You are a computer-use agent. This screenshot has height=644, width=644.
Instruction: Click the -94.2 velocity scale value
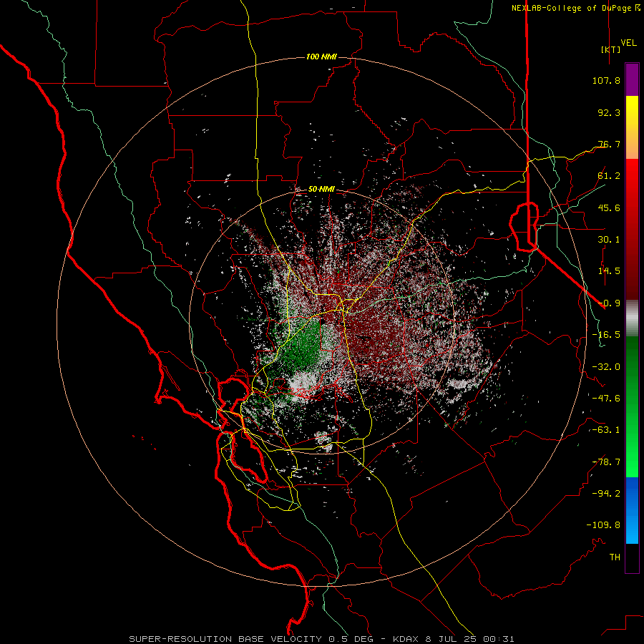tap(606, 494)
